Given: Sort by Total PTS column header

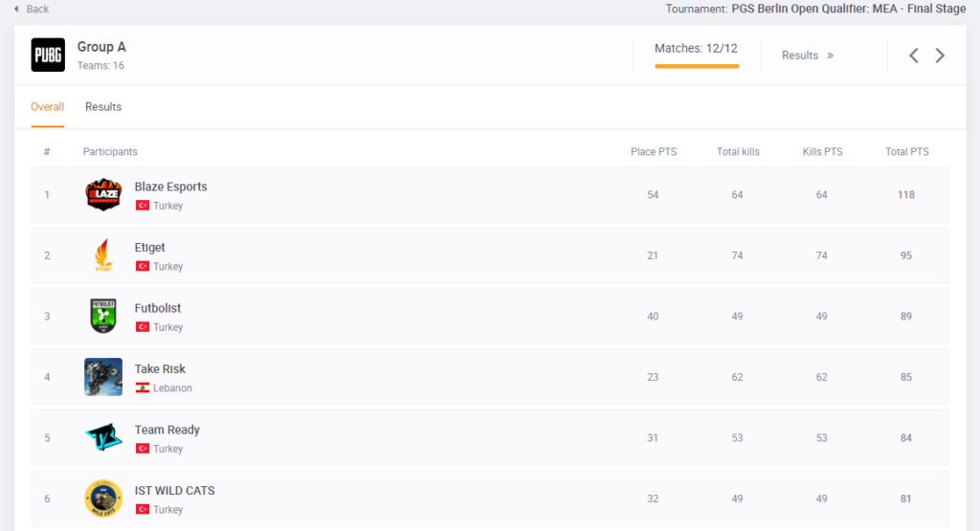Looking at the screenshot, I should pos(906,152).
